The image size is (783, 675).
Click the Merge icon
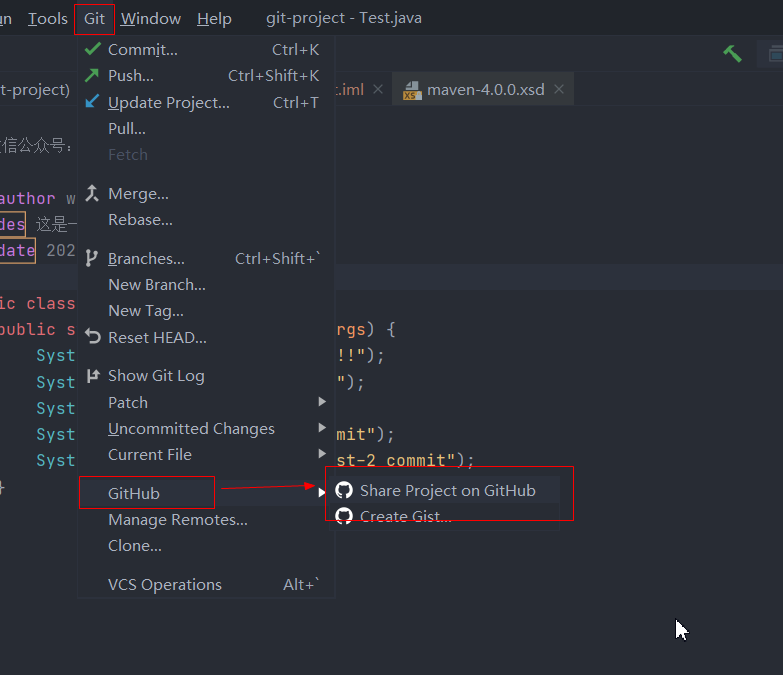pyautogui.click(x=92, y=193)
